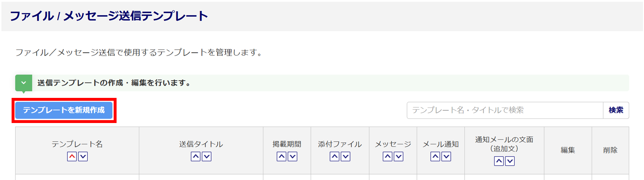Click テンプレートを新規作成 button
The width and height of the screenshot is (644, 180).
pyautogui.click(x=64, y=110)
